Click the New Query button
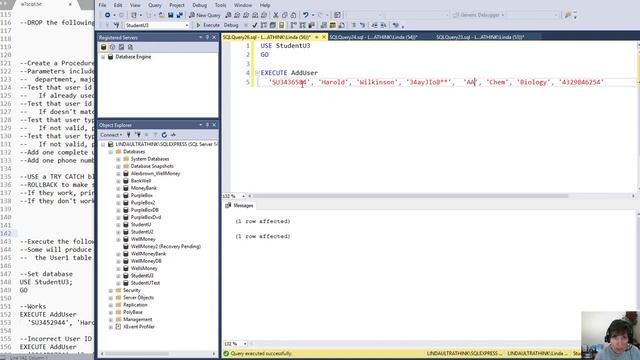Screen dimensions: 640x360 pyautogui.click(x=204, y=15)
